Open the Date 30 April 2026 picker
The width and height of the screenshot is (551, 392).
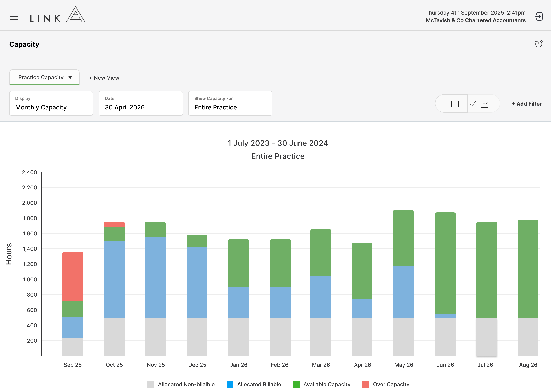point(141,103)
